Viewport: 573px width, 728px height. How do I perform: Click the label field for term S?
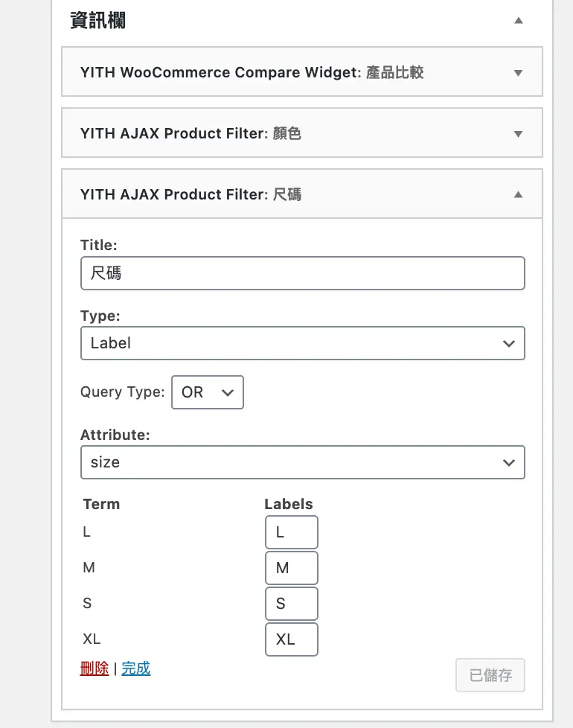click(292, 604)
